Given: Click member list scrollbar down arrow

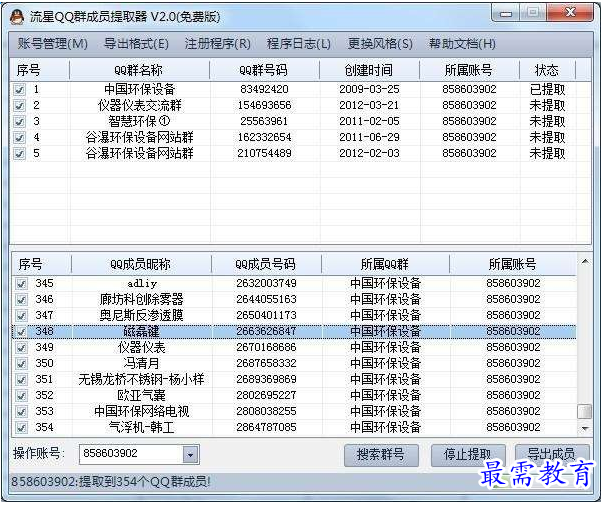Looking at the screenshot, I should point(585,429).
